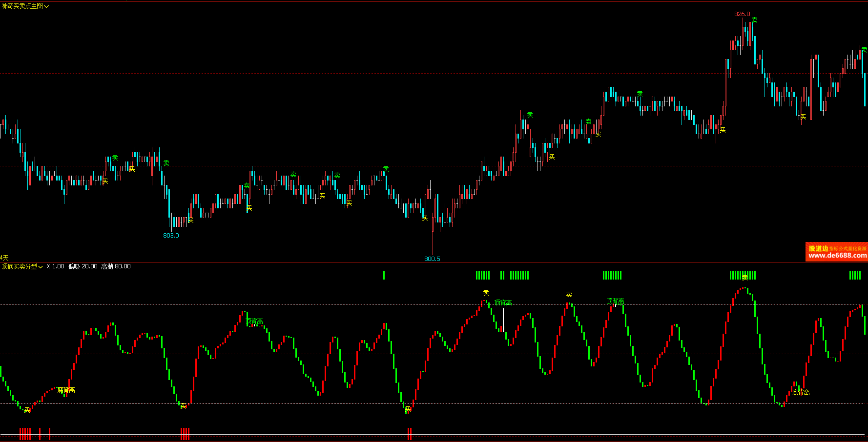This screenshot has width=868, height=442.
Task: Click the 卖 sell marker beside 826.0 peak
Action: click(755, 20)
